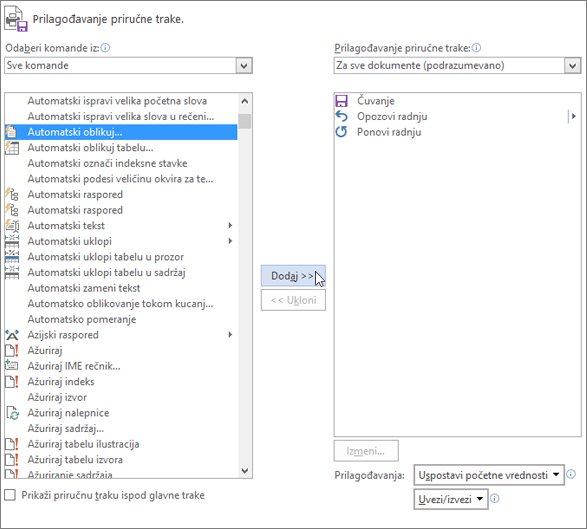Select Ažuriraj izvor
This screenshot has width=587, height=529.
click(121, 397)
